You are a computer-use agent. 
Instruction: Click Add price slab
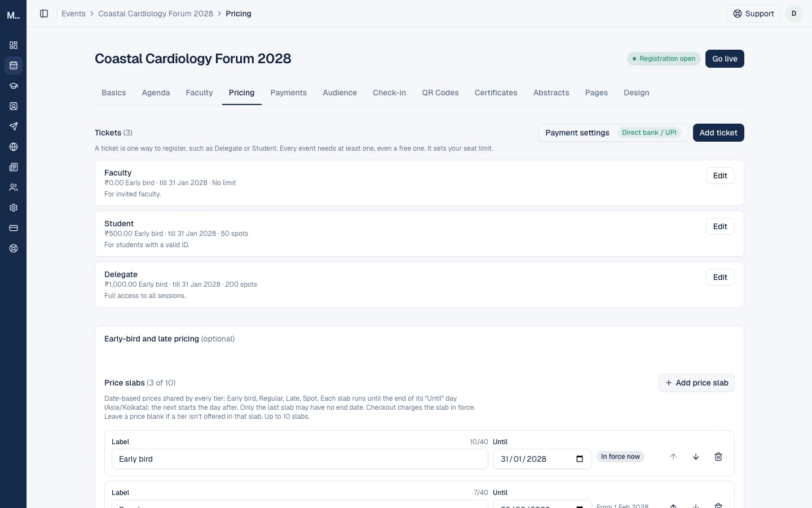tap(696, 383)
